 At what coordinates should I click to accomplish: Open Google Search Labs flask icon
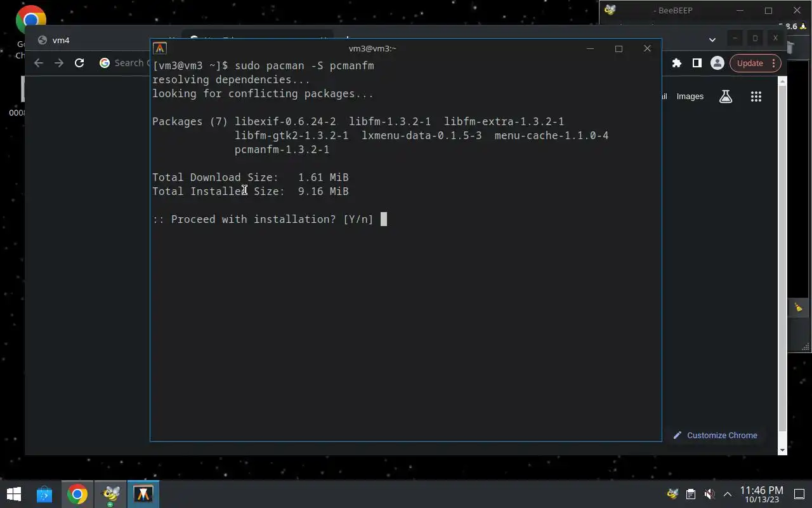[x=725, y=97]
